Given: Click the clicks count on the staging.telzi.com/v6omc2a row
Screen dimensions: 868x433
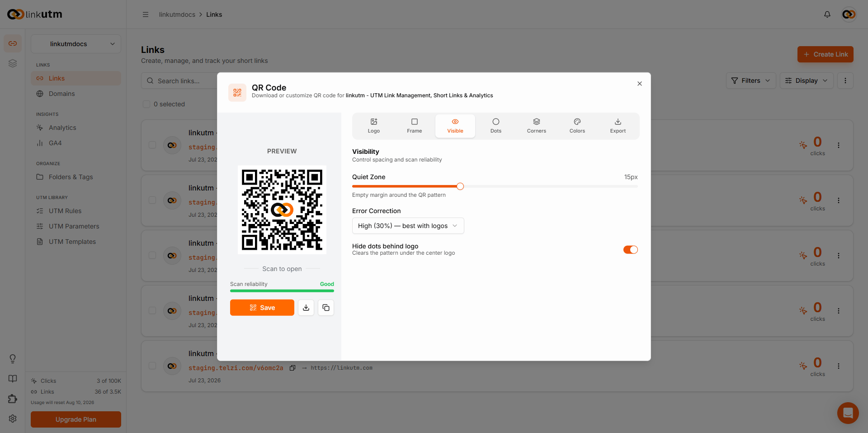Looking at the screenshot, I should click(x=817, y=366).
